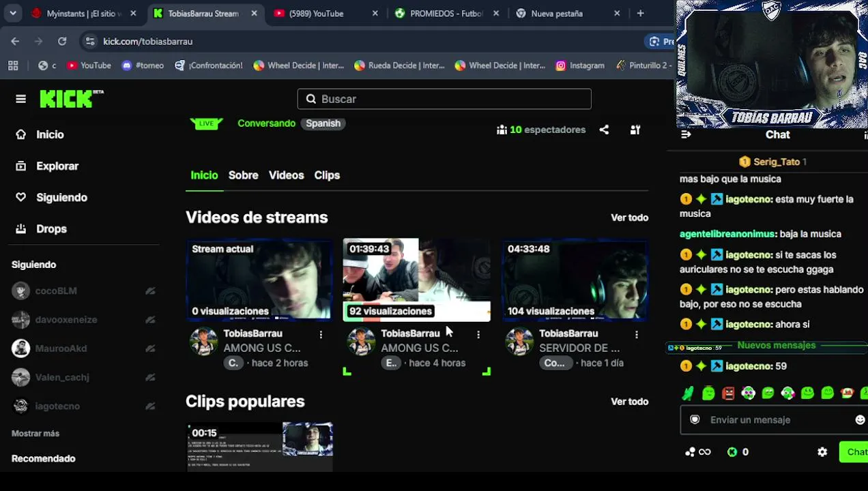Open the 01:39:43 video thumbnail
The height and width of the screenshot is (491, 868).
(416, 280)
